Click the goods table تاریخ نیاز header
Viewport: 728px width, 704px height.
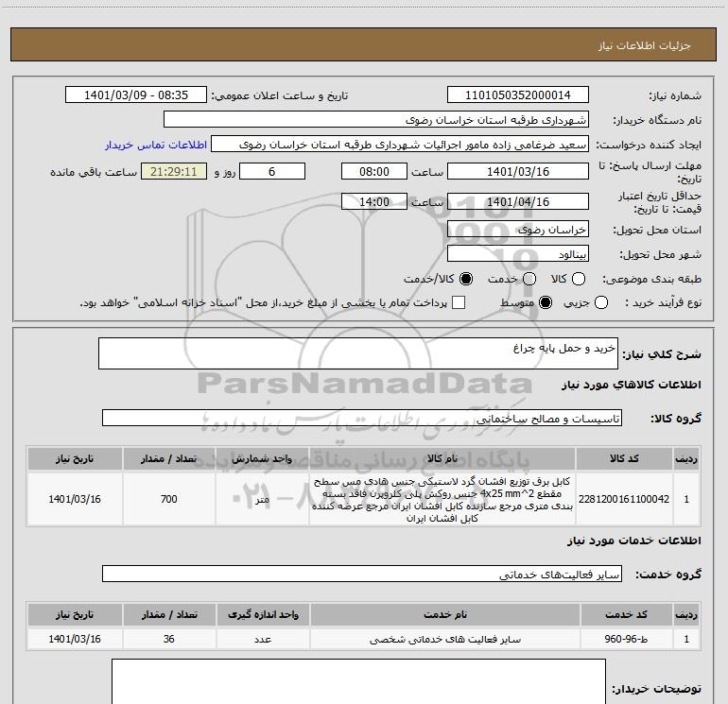[75, 458]
